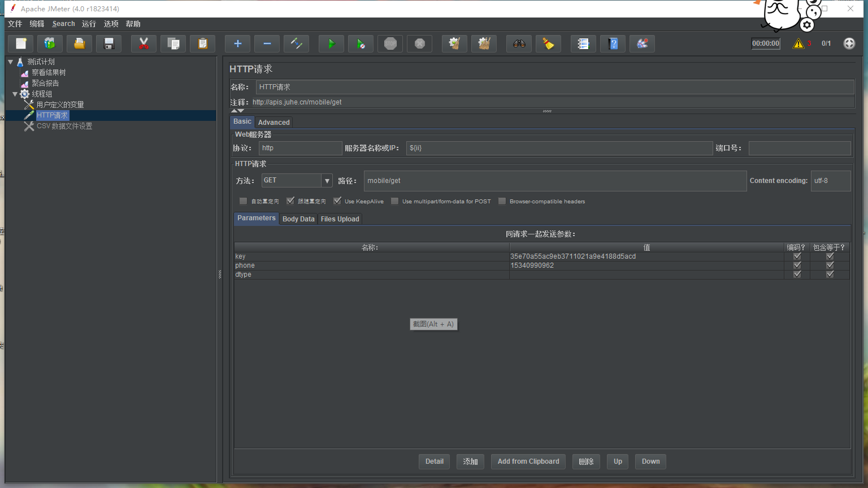Image resolution: width=868 pixels, height=488 pixels.
Task: Click the Copy icon in toolbar
Action: 173,43
